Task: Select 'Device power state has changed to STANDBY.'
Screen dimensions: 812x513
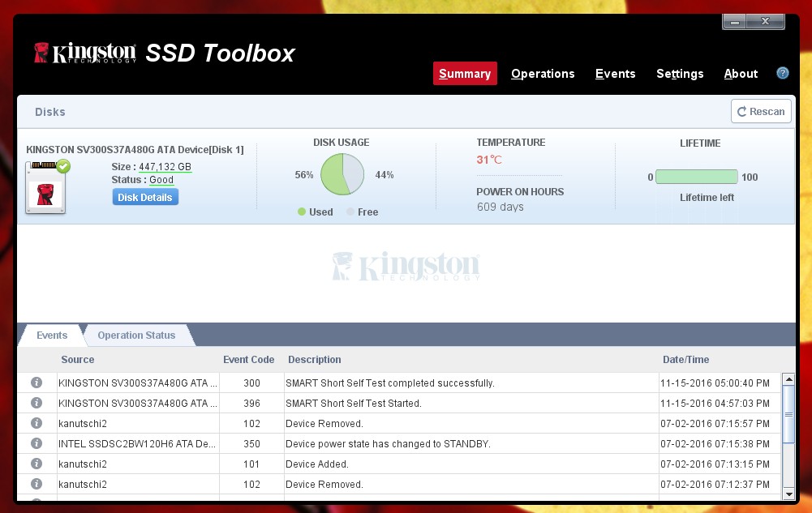Action: (x=388, y=443)
